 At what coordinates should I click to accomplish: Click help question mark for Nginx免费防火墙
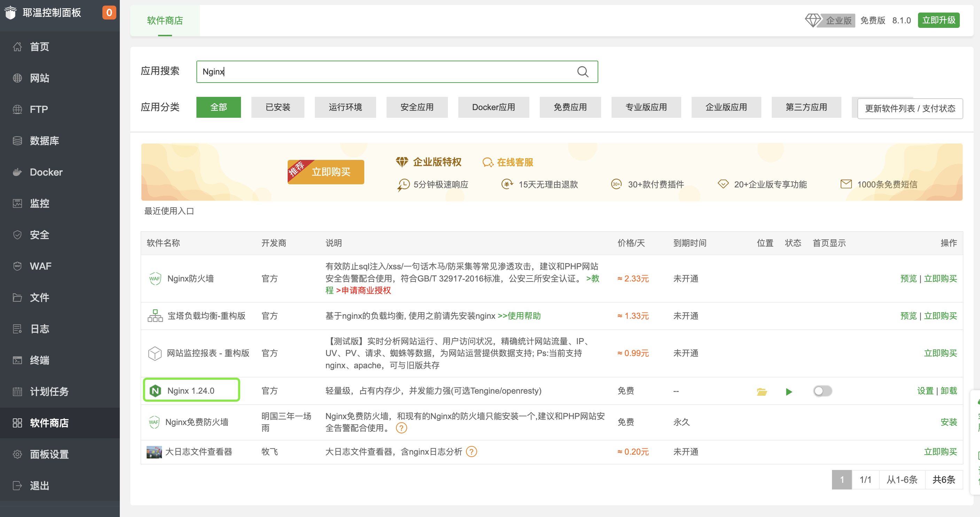[x=401, y=428]
